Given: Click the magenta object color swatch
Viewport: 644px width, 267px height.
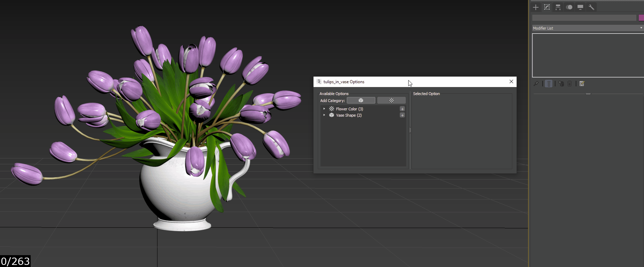Looking at the screenshot, I should 641,18.
